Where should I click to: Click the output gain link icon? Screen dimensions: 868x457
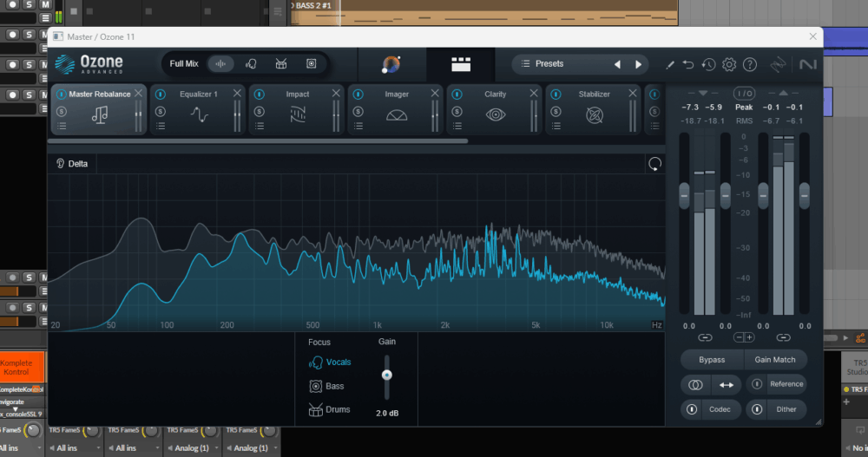pyautogui.click(x=783, y=337)
